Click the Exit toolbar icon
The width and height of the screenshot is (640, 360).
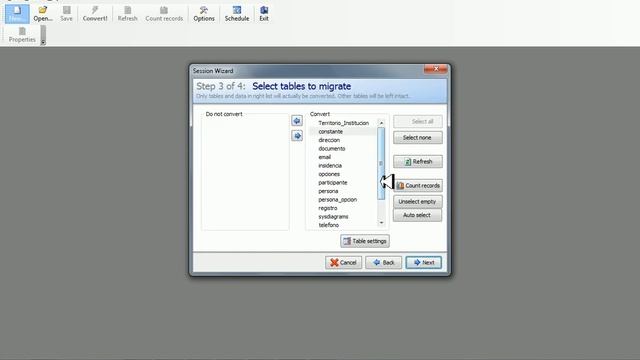pyautogui.click(x=264, y=13)
